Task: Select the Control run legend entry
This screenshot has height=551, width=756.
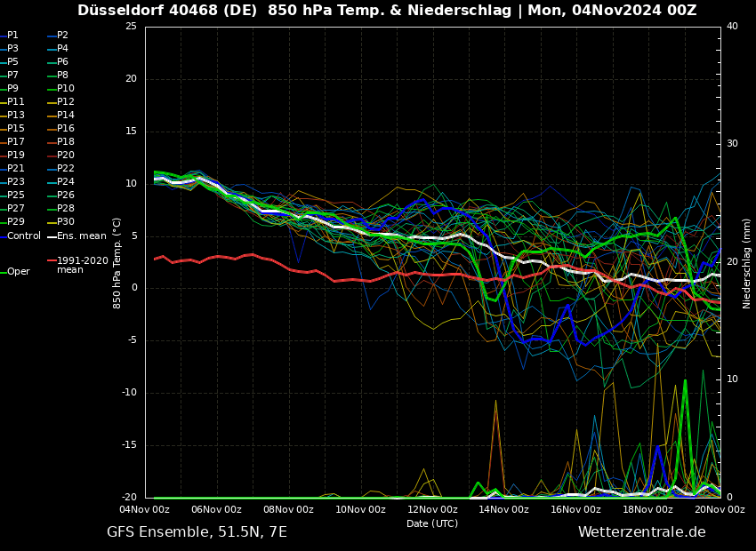Action: pyautogui.click(x=24, y=236)
